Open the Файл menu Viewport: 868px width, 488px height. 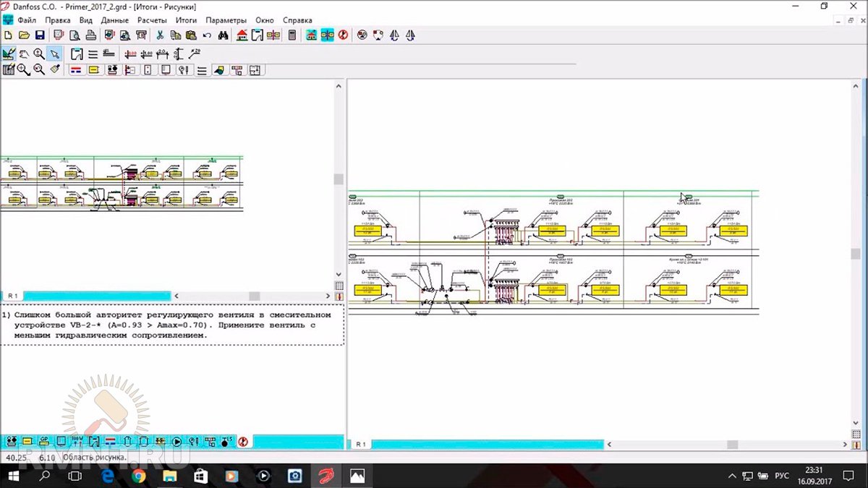click(27, 20)
